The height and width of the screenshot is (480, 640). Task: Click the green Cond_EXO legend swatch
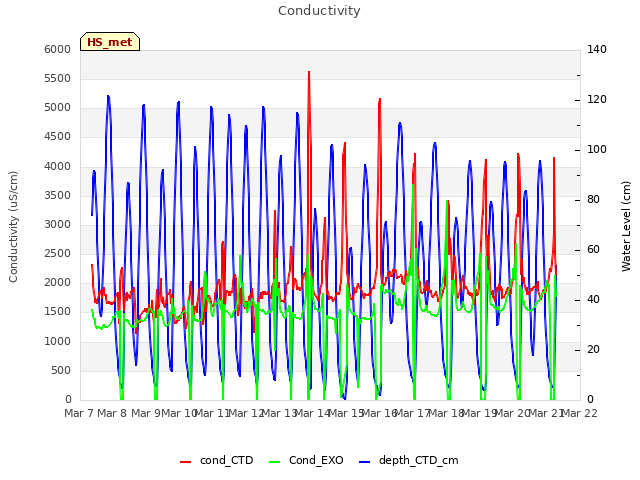click(275, 462)
